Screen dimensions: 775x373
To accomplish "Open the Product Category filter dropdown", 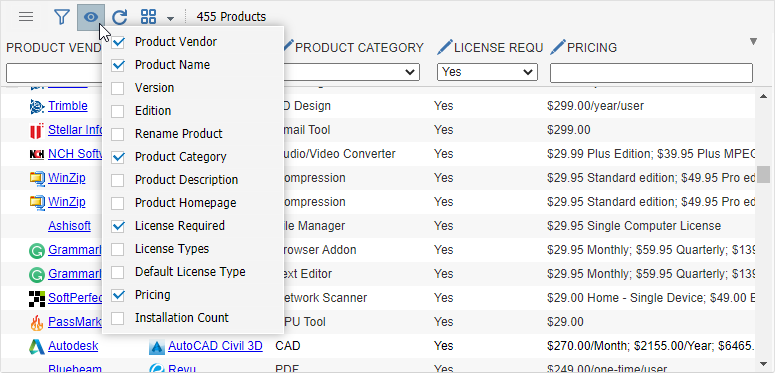I will tap(351, 72).
